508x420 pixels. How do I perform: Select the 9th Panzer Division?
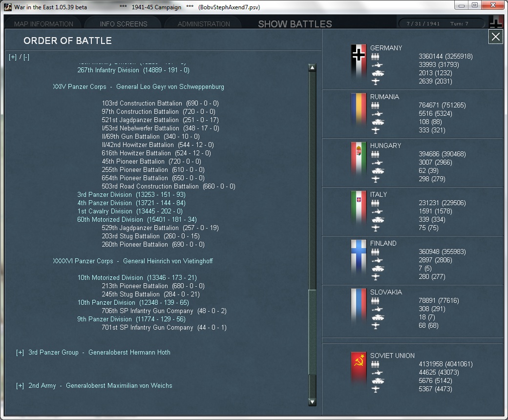[131, 319]
